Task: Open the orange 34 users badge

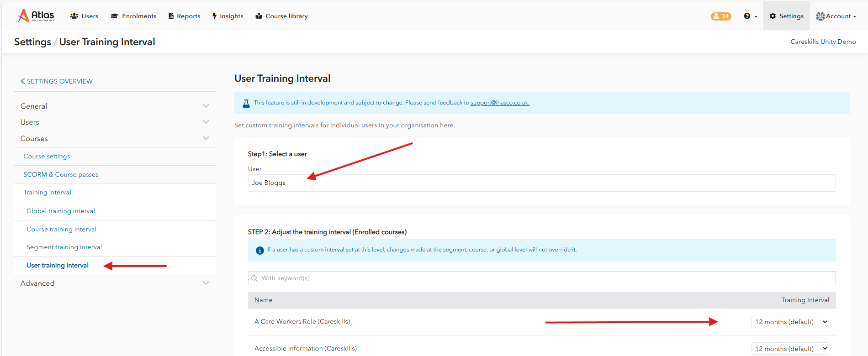Action: click(721, 16)
